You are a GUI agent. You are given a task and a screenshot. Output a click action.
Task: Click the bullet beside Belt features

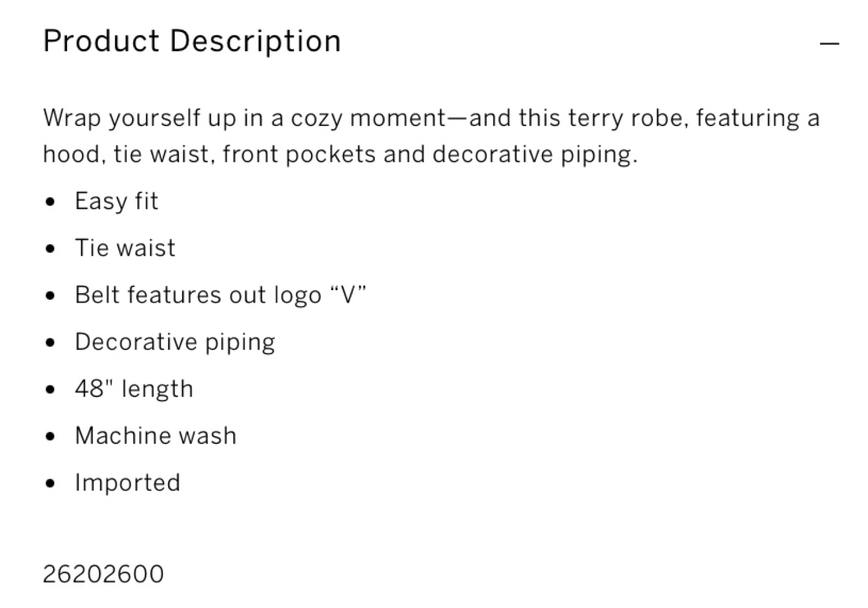tap(51, 296)
